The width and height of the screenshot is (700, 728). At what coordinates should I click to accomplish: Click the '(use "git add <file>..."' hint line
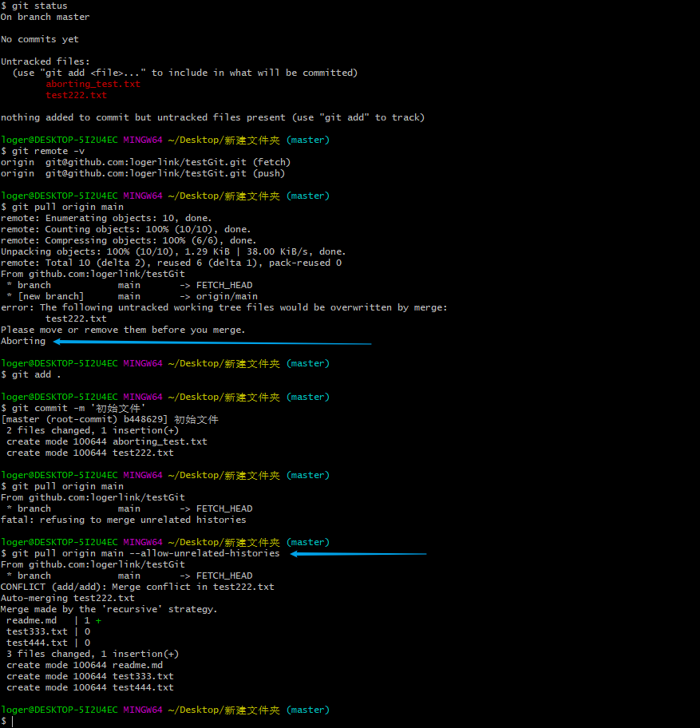(x=185, y=73)
